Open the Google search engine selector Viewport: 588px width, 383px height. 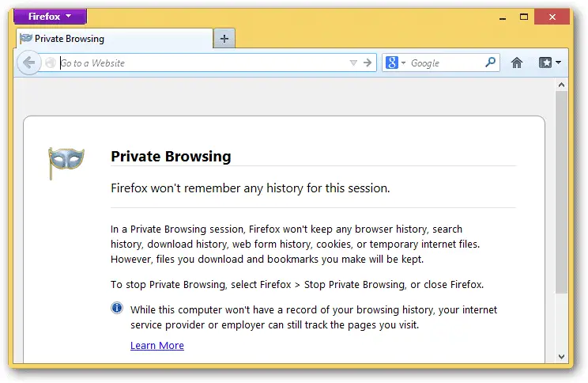(395, 63)
